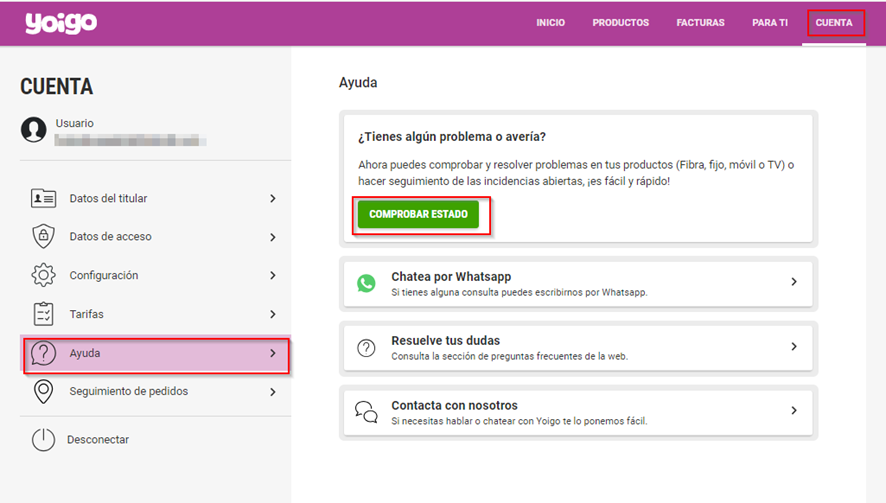Open Seguimiento de pedidos label

point(128,391)
